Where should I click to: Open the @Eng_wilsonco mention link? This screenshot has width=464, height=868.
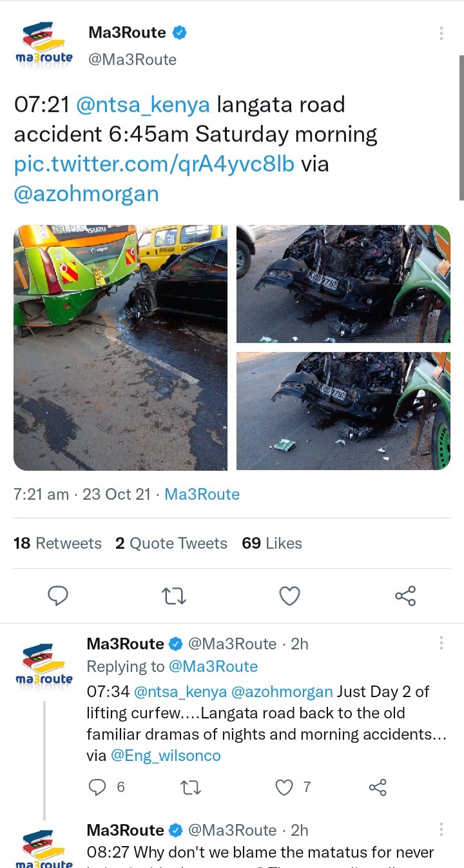click(166, 755)
